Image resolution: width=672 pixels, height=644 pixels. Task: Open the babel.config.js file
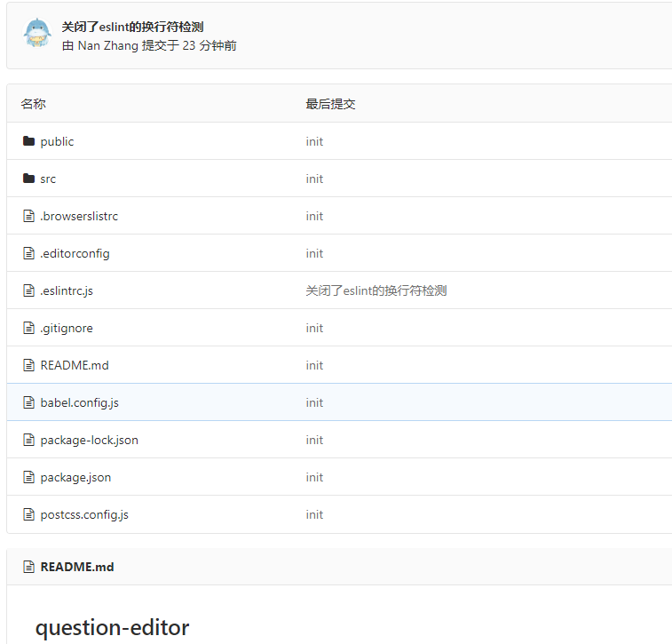(x=79, y=402)
